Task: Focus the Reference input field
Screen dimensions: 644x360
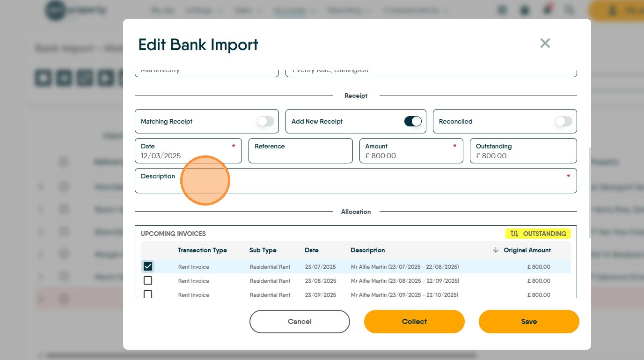Action: [300, 151]
